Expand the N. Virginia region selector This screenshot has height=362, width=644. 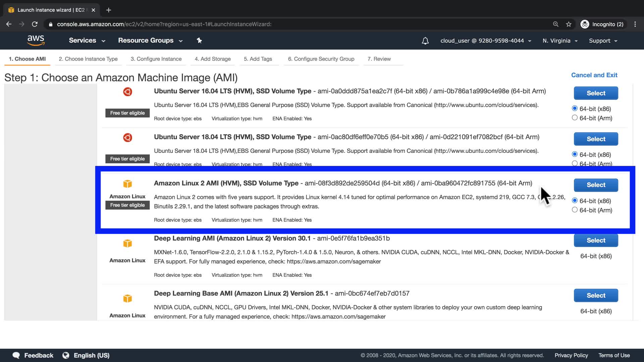[560, 41]
